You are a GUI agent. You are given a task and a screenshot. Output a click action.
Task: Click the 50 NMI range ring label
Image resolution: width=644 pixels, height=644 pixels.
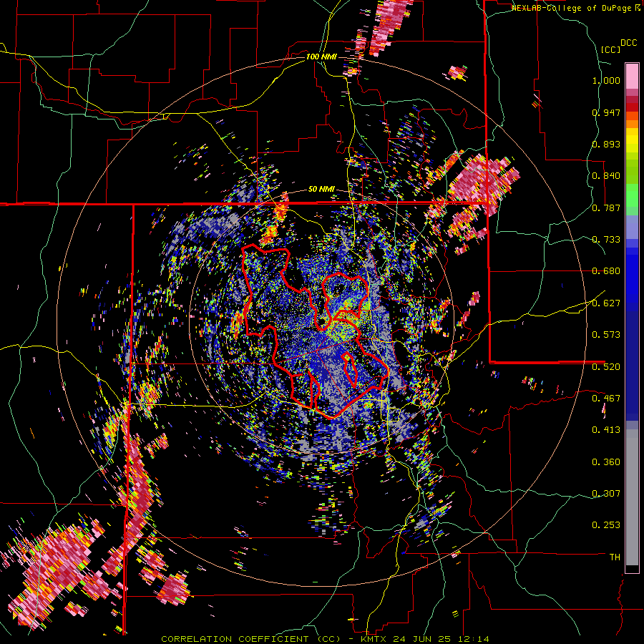pos(321,190)
